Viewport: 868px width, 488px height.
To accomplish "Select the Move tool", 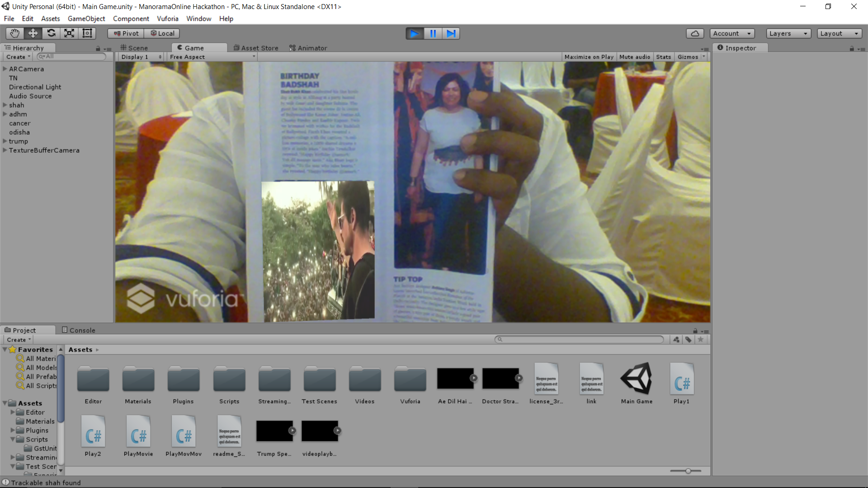I will coord(33,33).
